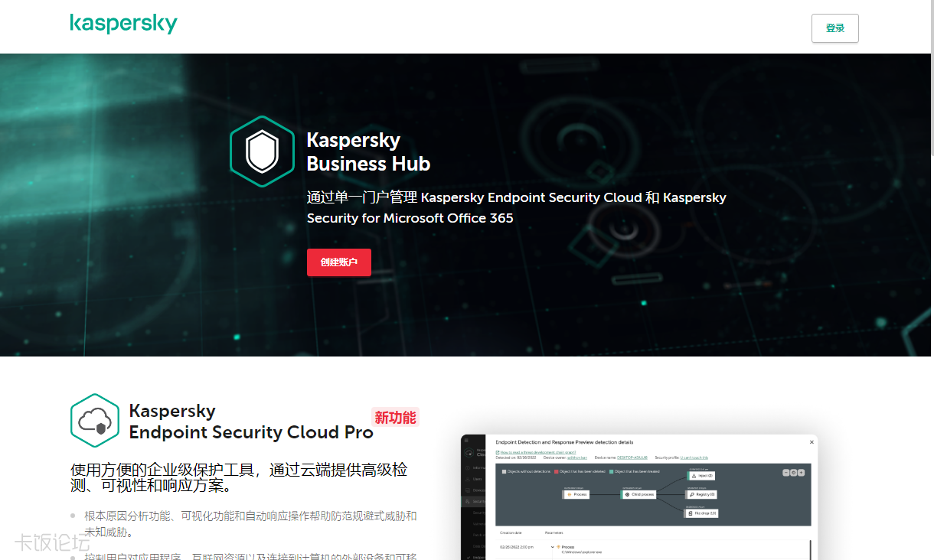934x560 pixels.
Task: Click the X close icon in the preview image
Action: (x=812, y=442)
